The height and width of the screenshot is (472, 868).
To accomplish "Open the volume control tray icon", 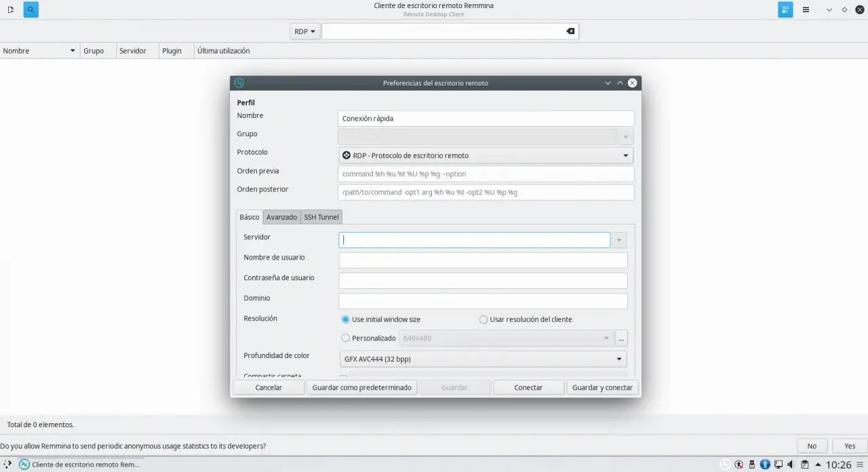I will pos(791,465).
